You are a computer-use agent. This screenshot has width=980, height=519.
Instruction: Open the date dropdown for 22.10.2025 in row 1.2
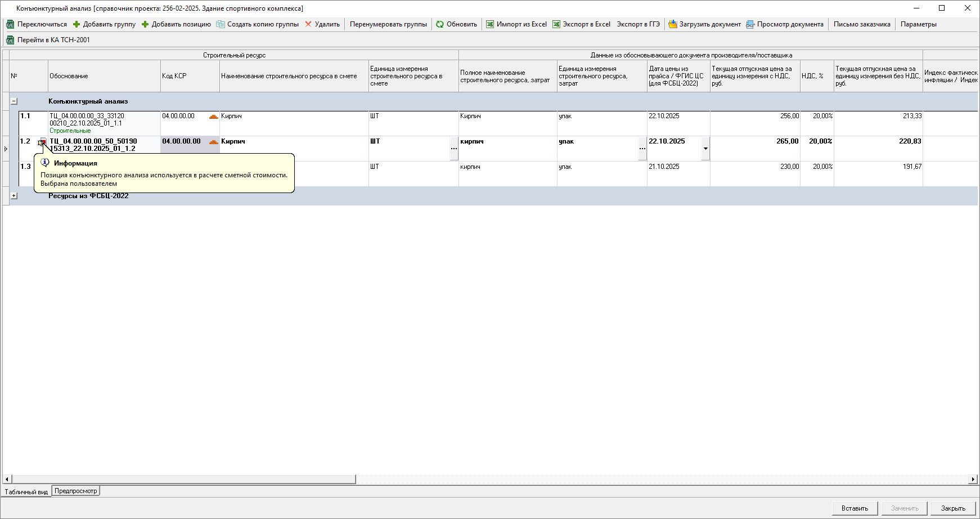(705, 149)
